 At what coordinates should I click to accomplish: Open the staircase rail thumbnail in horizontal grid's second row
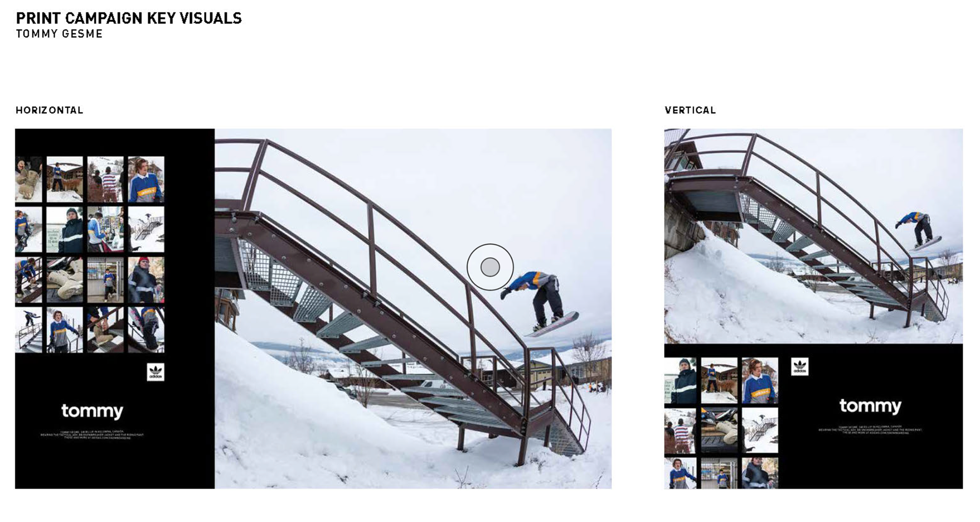(x=146, y=229)
